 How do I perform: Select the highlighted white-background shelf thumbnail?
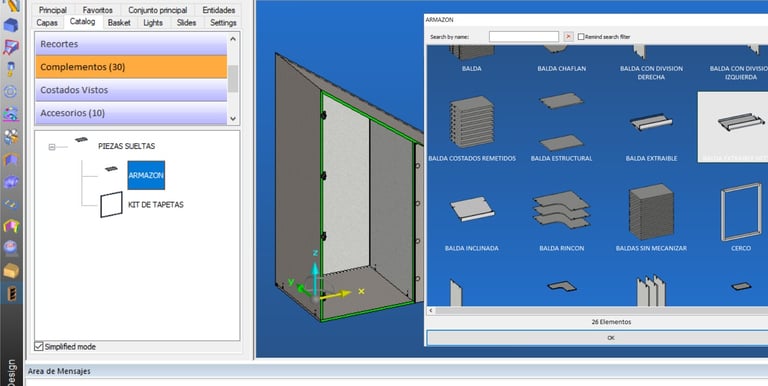pos(733,126)
